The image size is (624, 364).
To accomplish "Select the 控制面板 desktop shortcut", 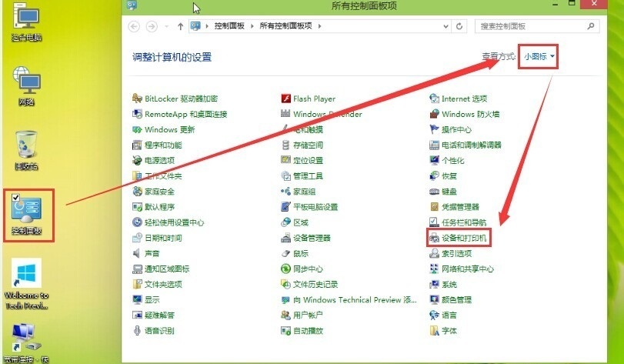I will point(27,215).
